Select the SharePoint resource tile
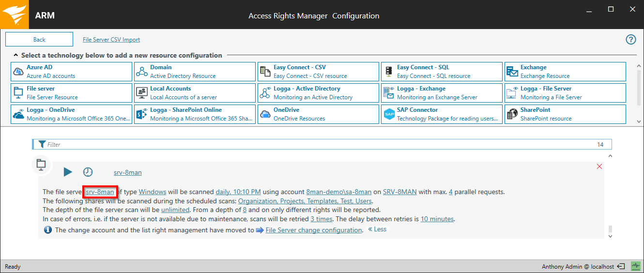Viewport: 644px width, 273px height. pos(565,114)
